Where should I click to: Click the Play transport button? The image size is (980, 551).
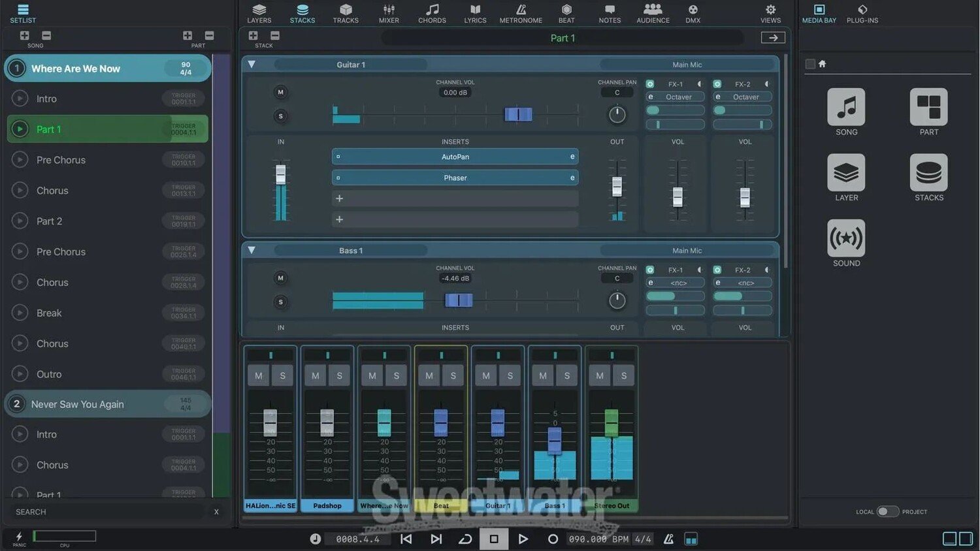(523, 539)
